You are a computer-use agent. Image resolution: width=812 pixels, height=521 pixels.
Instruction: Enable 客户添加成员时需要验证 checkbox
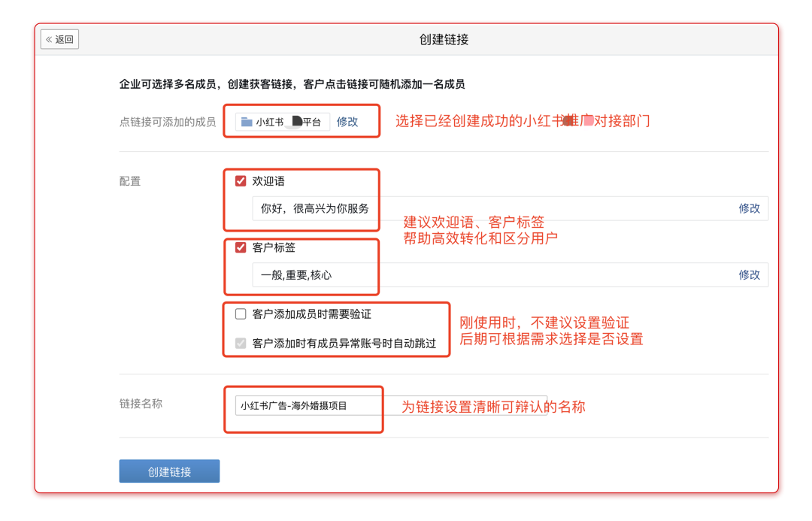coord(241,314)
